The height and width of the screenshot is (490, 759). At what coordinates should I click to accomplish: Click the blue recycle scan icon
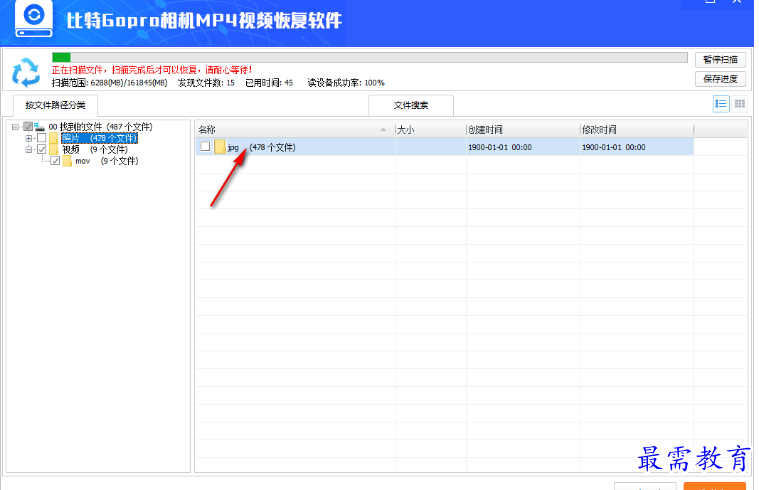pyautogui.click(x=26, y=72)
